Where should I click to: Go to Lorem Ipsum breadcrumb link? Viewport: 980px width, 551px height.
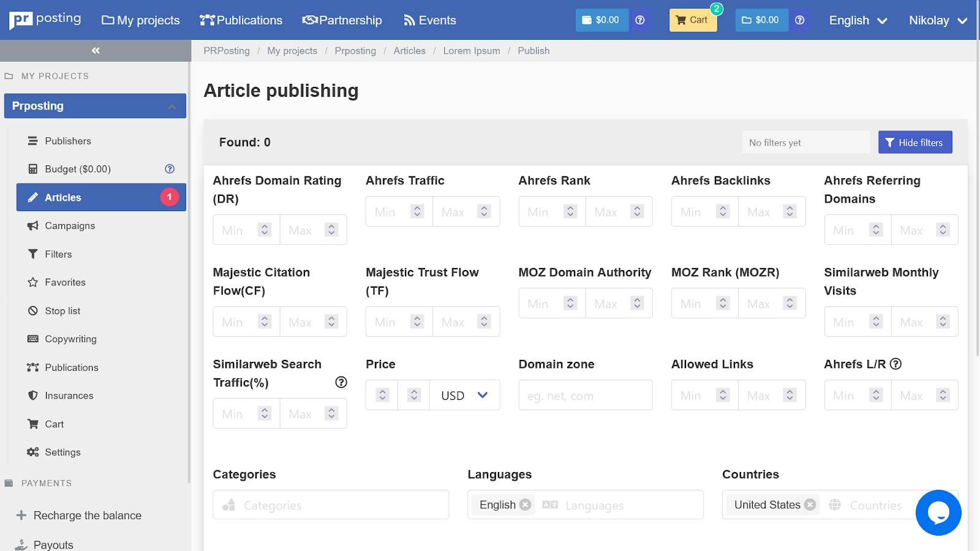tap(472, 51)
